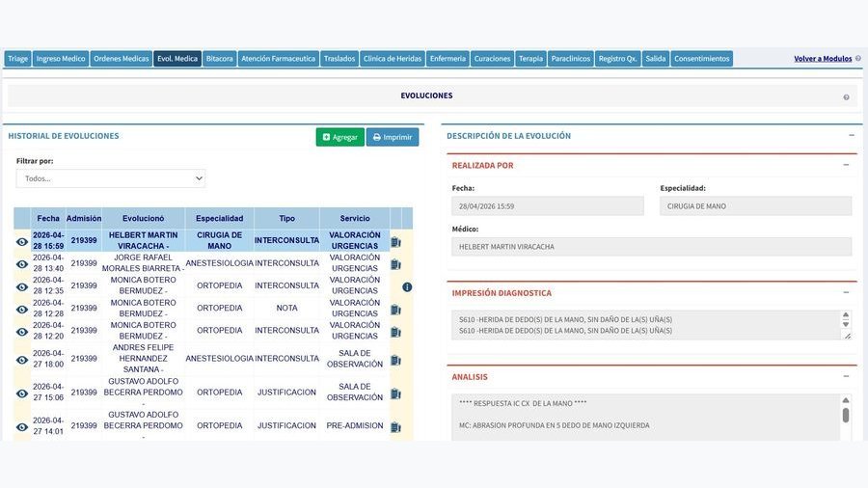The height and width of the screenshot is (488, 868).
Task: Click the Tipo column header
Action: (x=286, y=219)
